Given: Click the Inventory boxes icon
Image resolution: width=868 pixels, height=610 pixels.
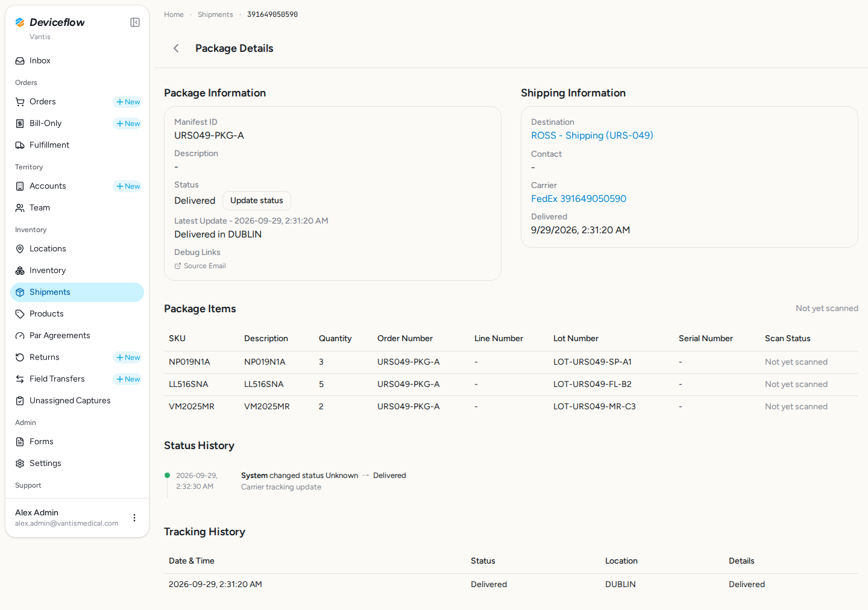Looking at the screenshot, I should [x=20, y=271].
